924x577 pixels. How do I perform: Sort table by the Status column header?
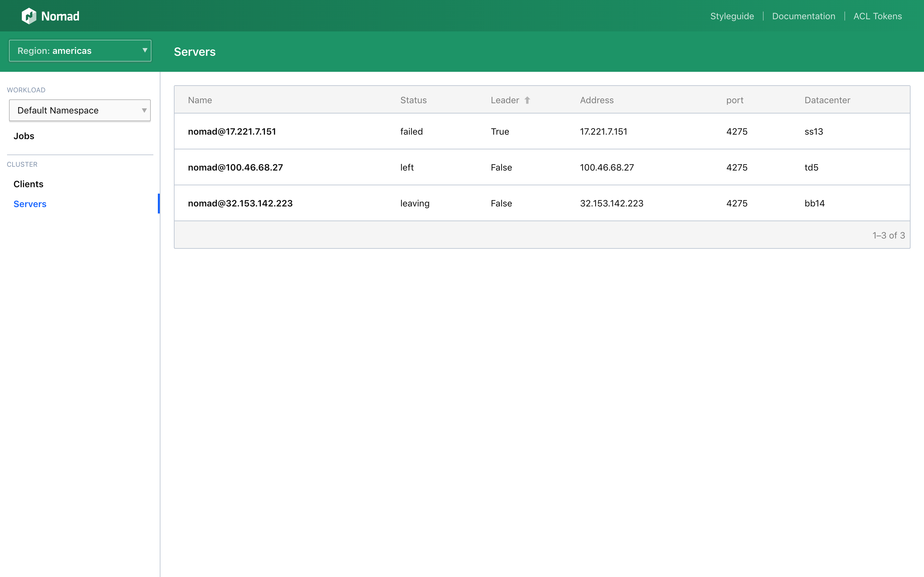click(x=413, y=100)
